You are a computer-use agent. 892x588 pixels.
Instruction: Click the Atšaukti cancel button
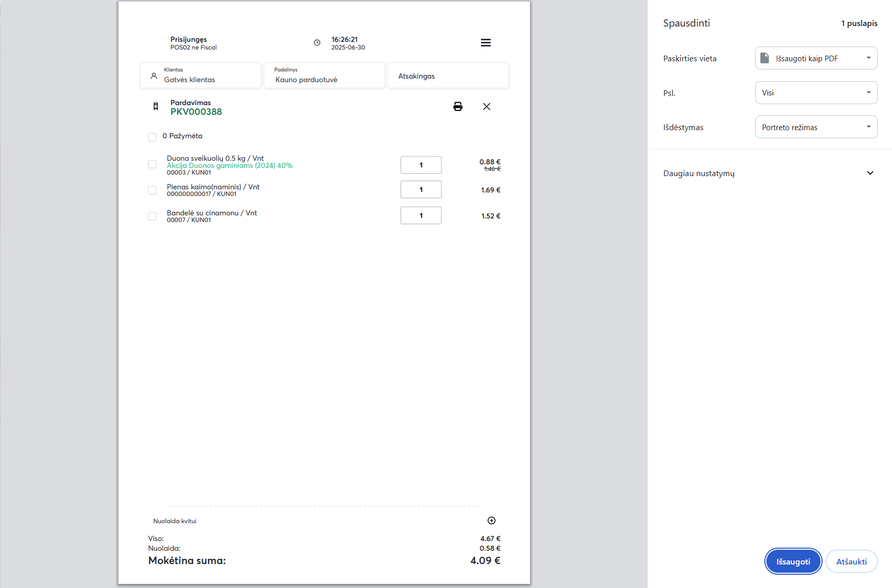851,561
